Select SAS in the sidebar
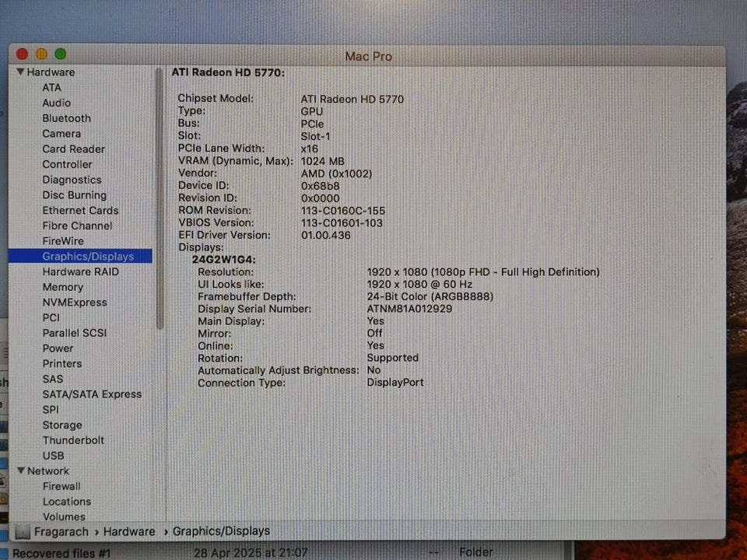This screenshot has width=747, height=560. click(52, 379)
